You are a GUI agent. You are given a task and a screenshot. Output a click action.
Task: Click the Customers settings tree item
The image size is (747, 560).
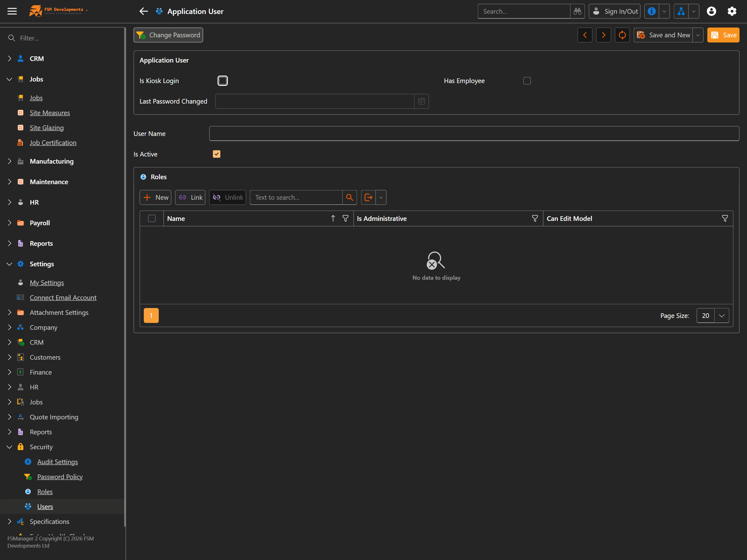pyautogui.click(x=45, y=357)
